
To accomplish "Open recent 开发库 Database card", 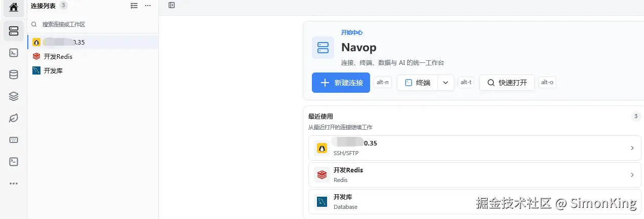I will pos(474,202).
